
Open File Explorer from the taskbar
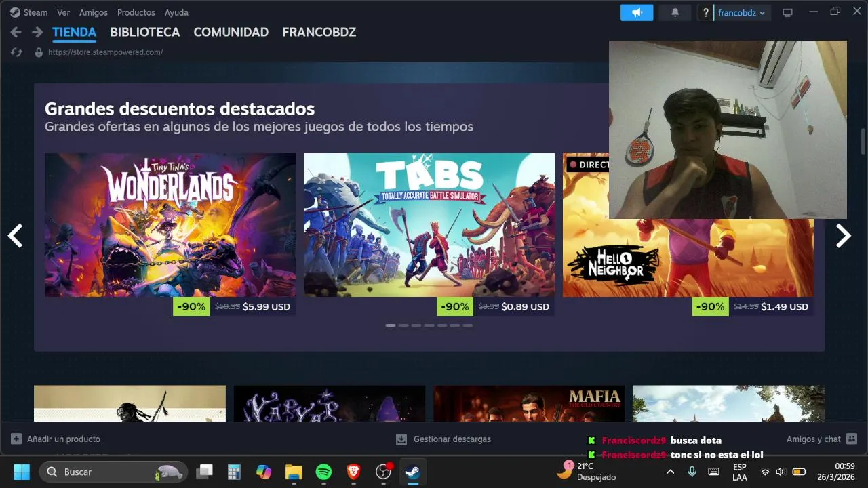click(x=294, y=472)
